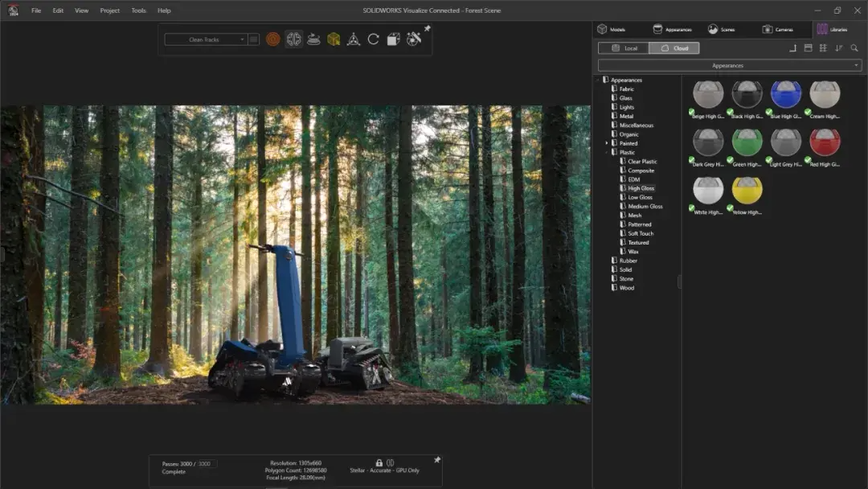Viewport: 868px width, 489px height.
Task: Click the passes count input field
Action: [x=207, y=463]
